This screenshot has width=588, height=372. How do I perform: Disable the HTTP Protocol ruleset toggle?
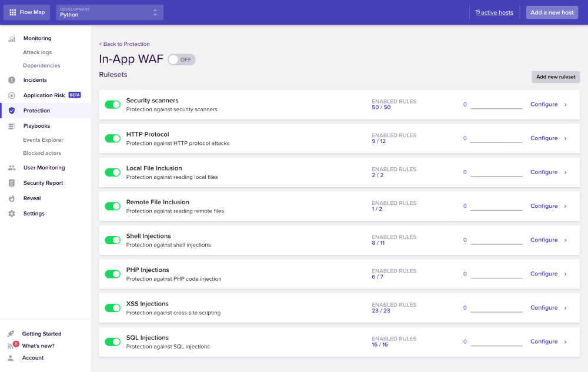[x=112, y=138]
